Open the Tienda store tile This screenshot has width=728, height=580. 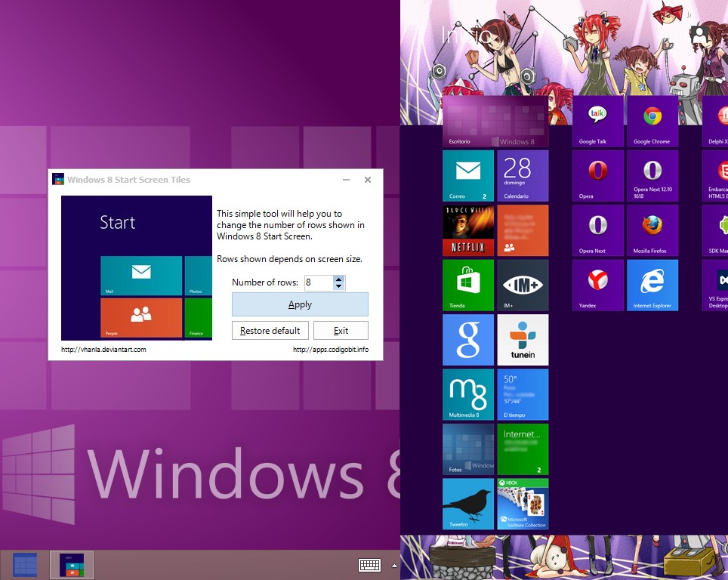(468, 285)
